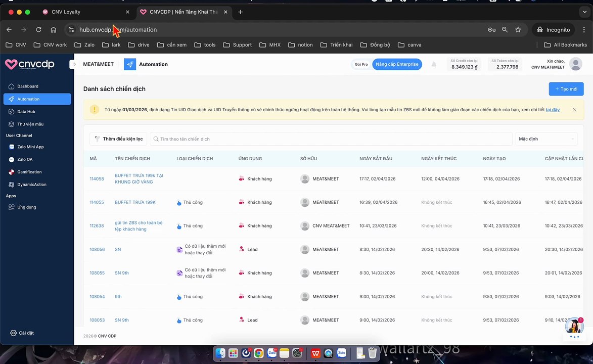Click the Incognito indicator button
Image resolution: width=593 pixels, height=364 pixels.
click(x=553, y=29)
